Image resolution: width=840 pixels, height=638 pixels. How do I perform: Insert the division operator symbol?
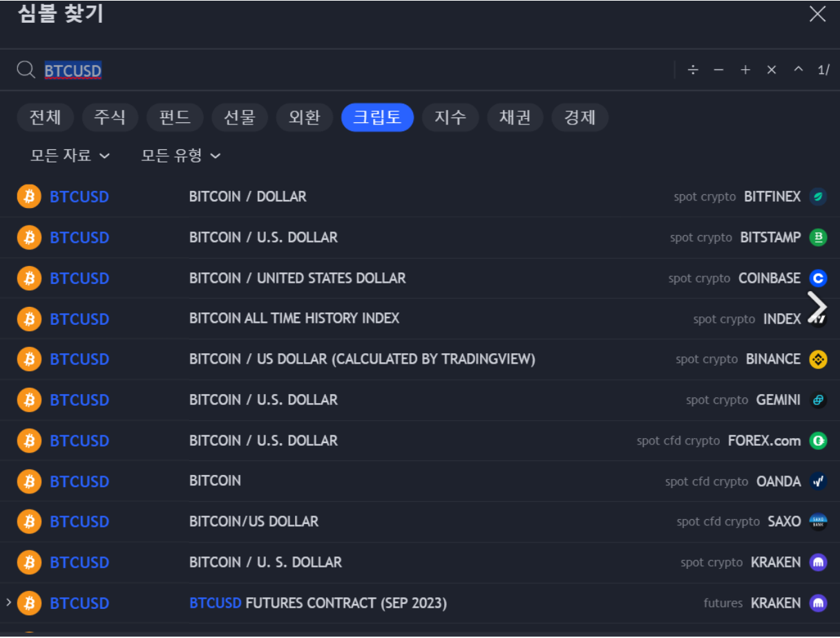coord(693,70)
